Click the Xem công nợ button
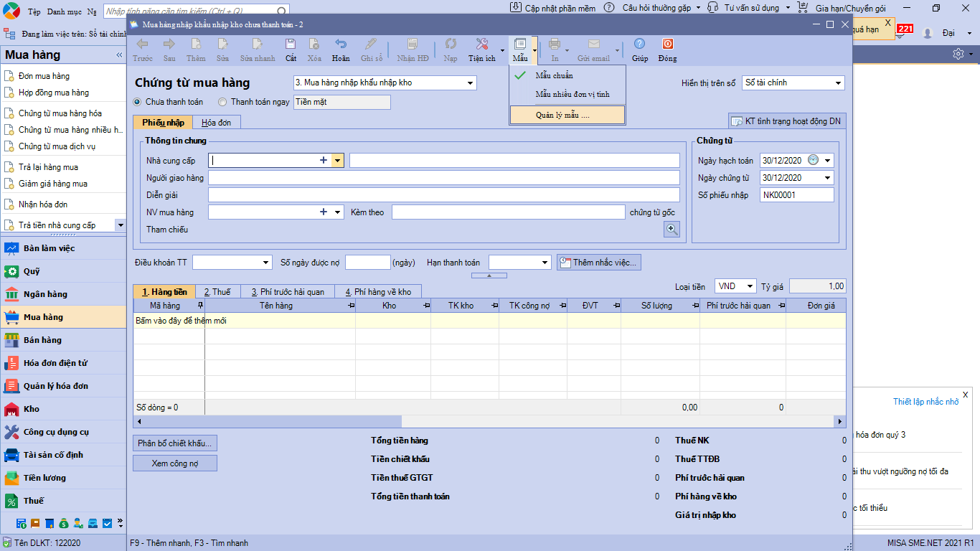The image size is (980, 551). tap(175, 463)
